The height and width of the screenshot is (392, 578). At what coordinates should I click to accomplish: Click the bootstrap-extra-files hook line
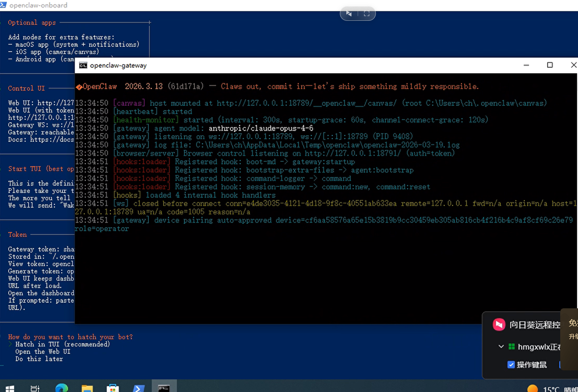coord(244,170)
